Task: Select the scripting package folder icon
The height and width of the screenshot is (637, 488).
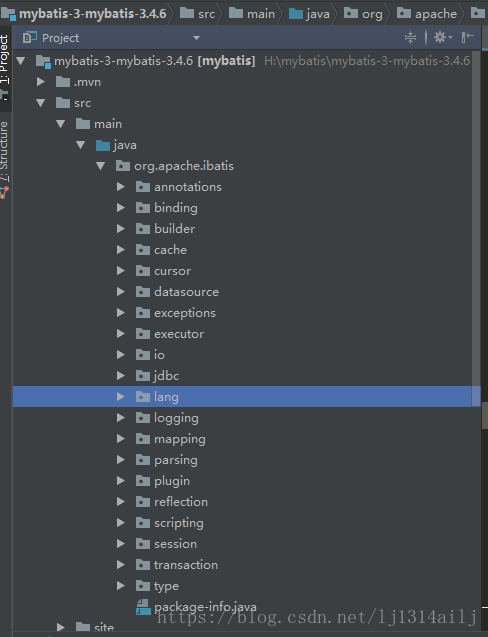Action: pyautogui.click(x=143, y=523)
